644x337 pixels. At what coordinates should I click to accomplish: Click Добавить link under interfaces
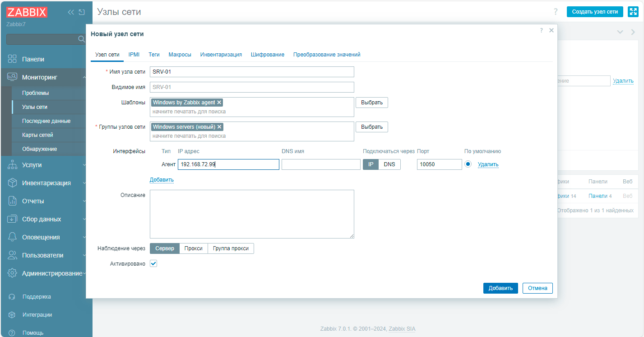pyautogui.click(x=162, y=180)
